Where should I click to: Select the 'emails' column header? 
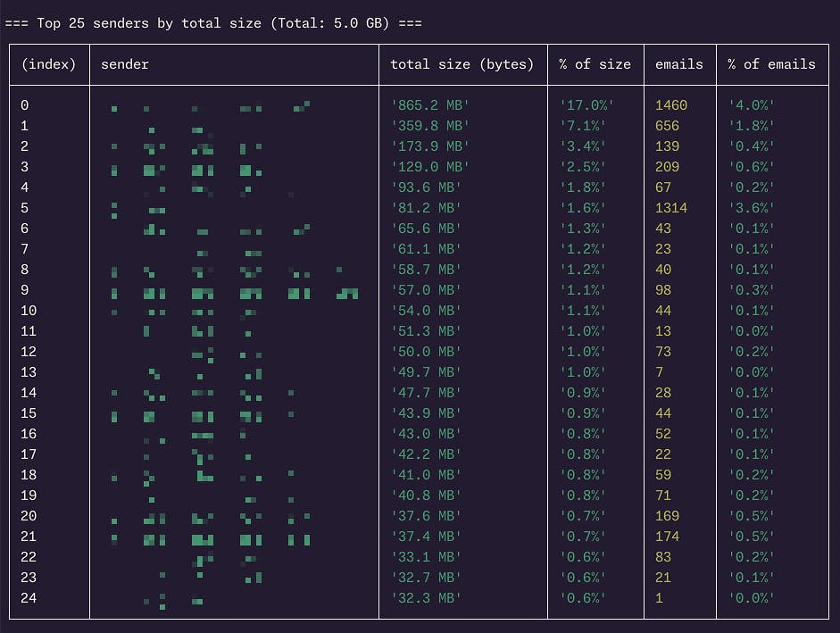(678, 64)
